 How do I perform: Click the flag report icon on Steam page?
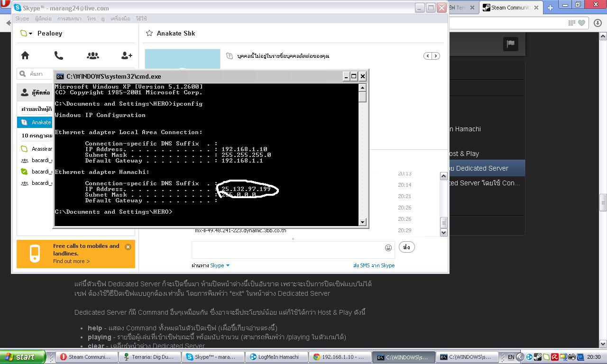pos(511,44)
